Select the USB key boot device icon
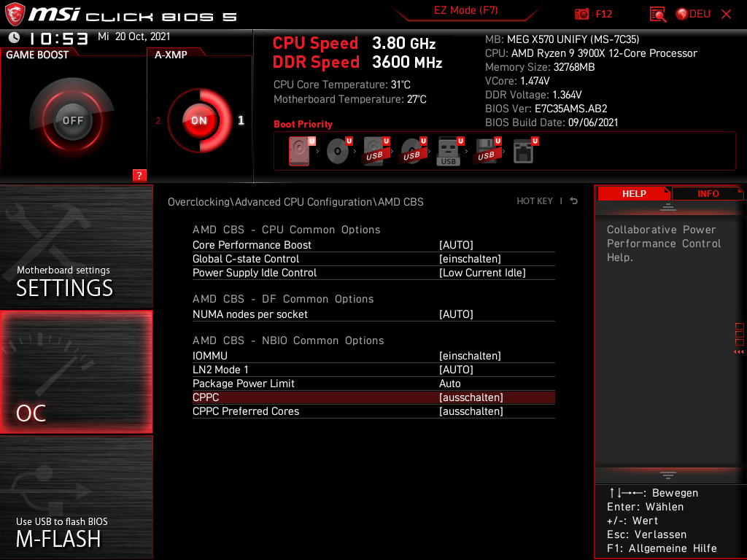Viewport: 747px width, 560px height. click(x=450, y=152)
